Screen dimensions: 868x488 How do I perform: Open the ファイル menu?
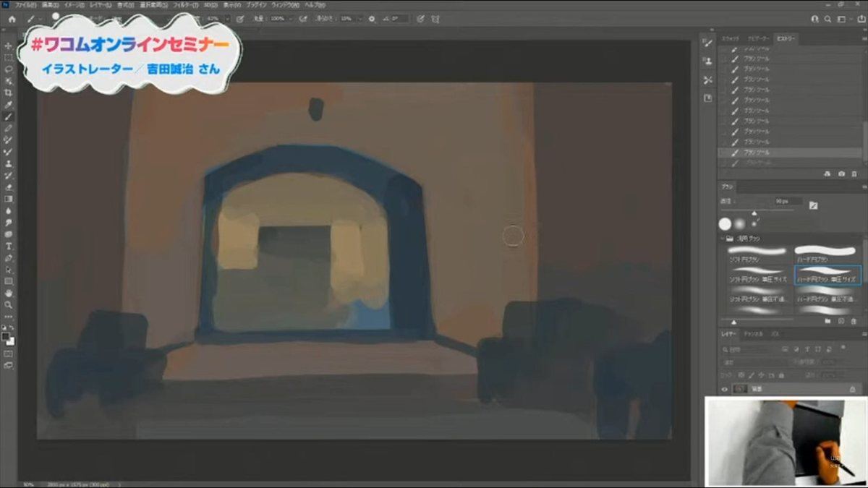[x=26, y=5]
